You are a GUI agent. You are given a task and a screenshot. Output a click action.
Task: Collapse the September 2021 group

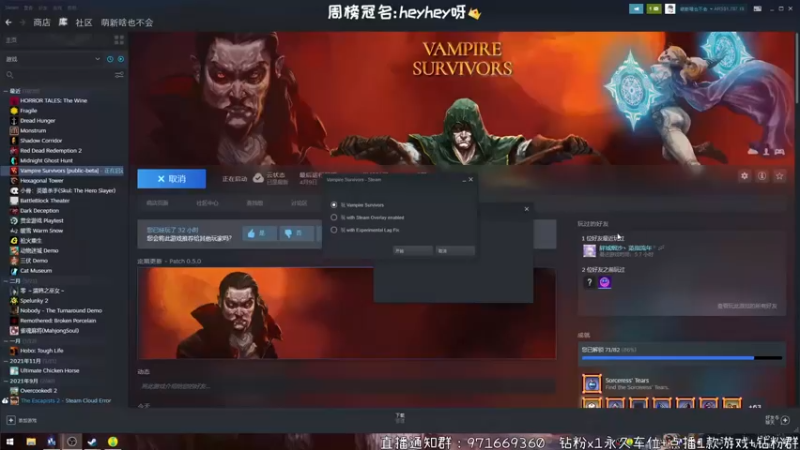[6, 381]
